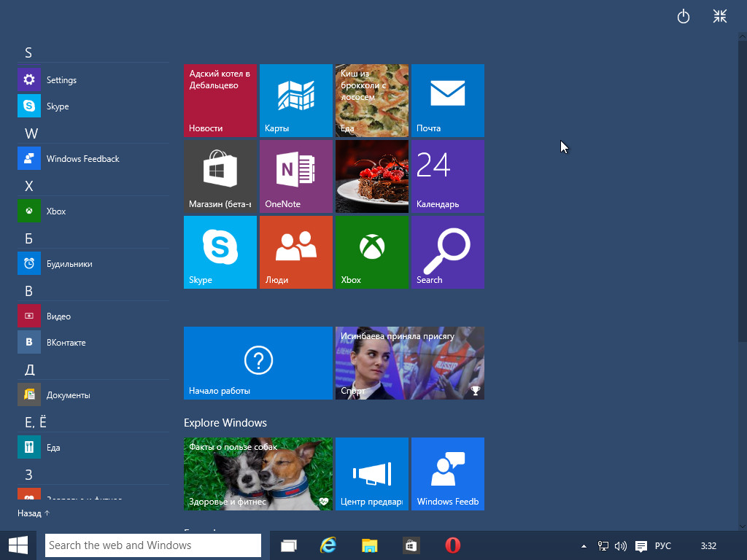The width and height of the screenshot is (747, 560).
Task: Launch the Видео app entry
Action: [93, 316]
